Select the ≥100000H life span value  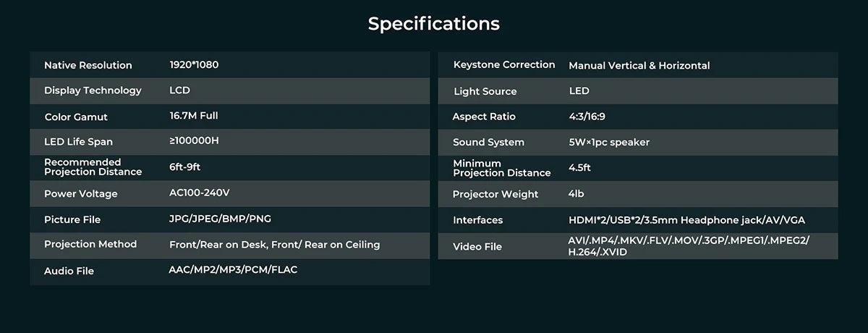tap(194, 140)
